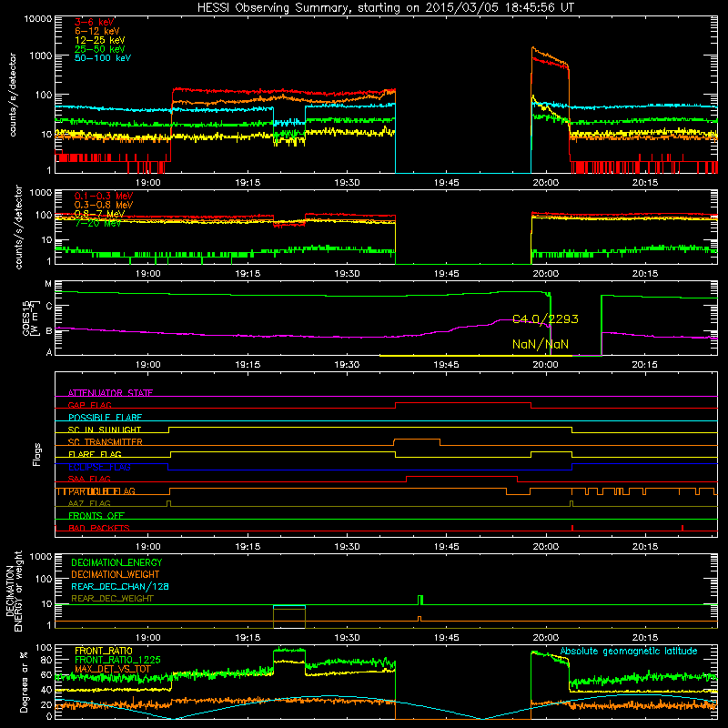Image resolution: width=728 pixels, height=728 pixels.
Task: Select the GAP_FLAG label
Action: [89, 405]
